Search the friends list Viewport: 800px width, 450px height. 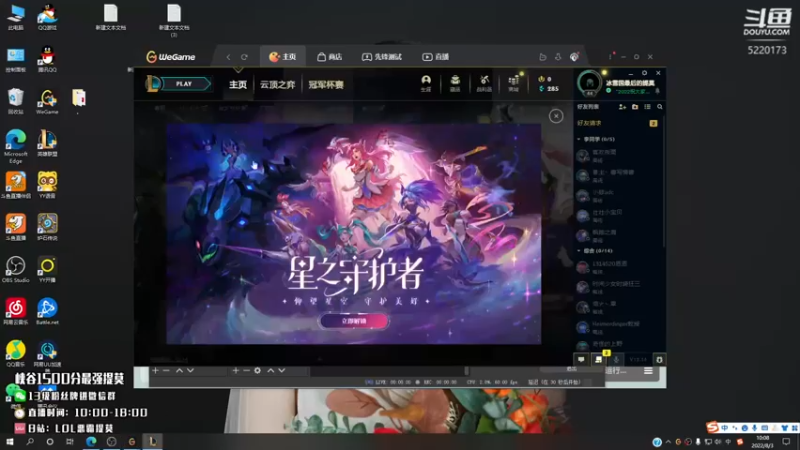pos(660,107)
